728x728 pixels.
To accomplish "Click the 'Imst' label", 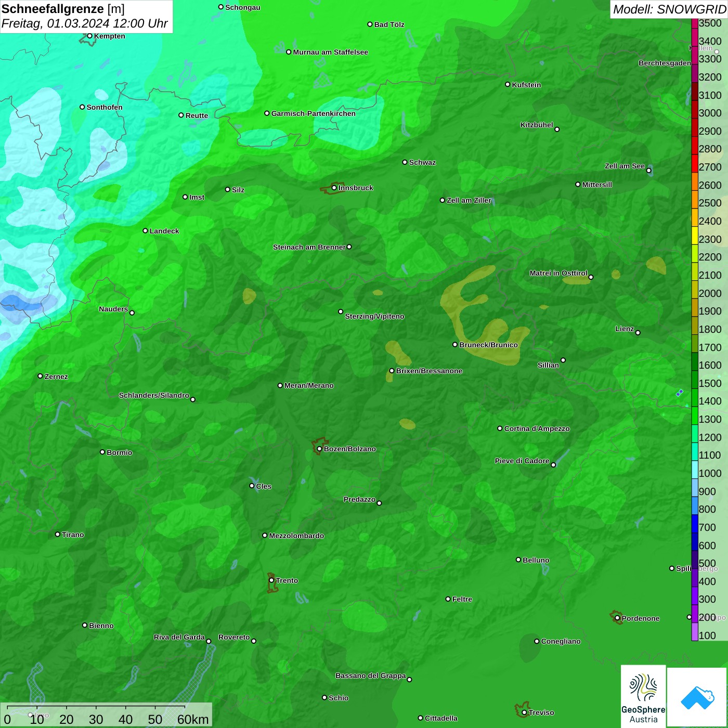I will 197,197.
